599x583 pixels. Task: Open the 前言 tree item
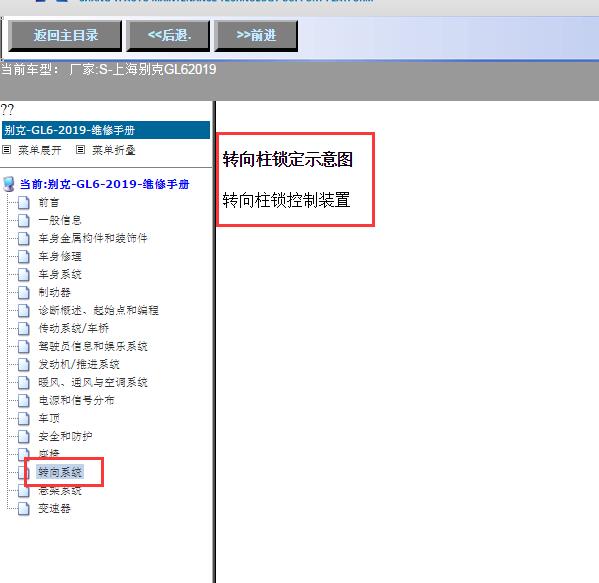tap(49, 202)
